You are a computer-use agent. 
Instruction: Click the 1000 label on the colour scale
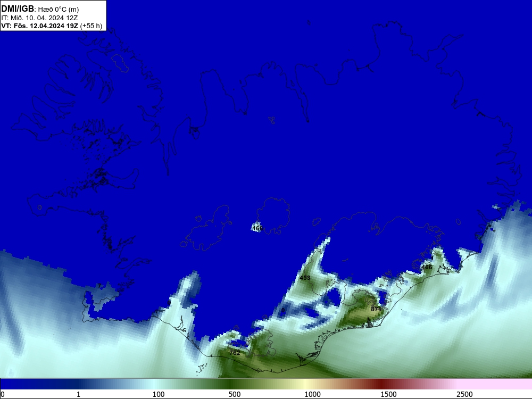point(312,394)
